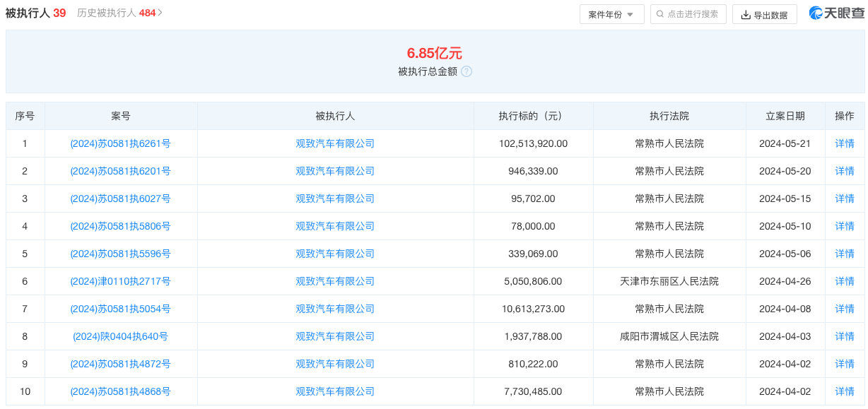
Task: Open case (2024)苏0581执5596号
Action: (x=120, y=254)
